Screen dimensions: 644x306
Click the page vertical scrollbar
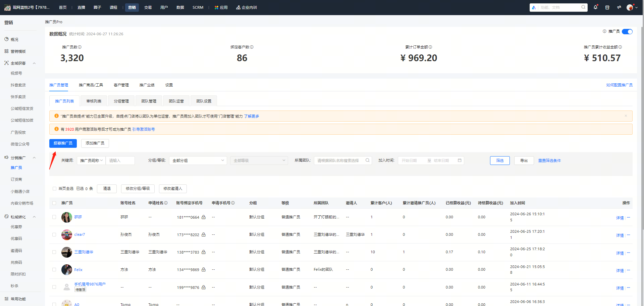coord(642,128)
